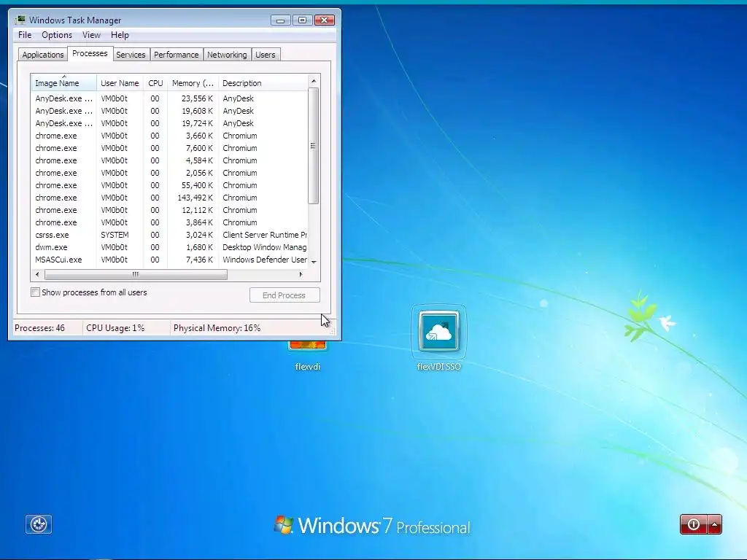Click the End Process button

point(285,295)
